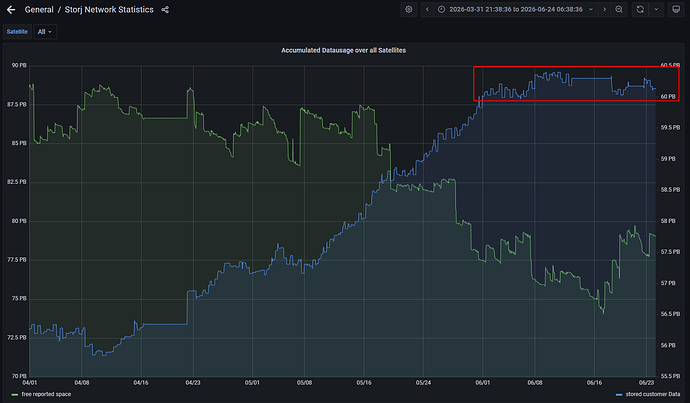690x403 pixels.
Task: Zoom out time range magnifier icon
Action: (x=619, y=9)
